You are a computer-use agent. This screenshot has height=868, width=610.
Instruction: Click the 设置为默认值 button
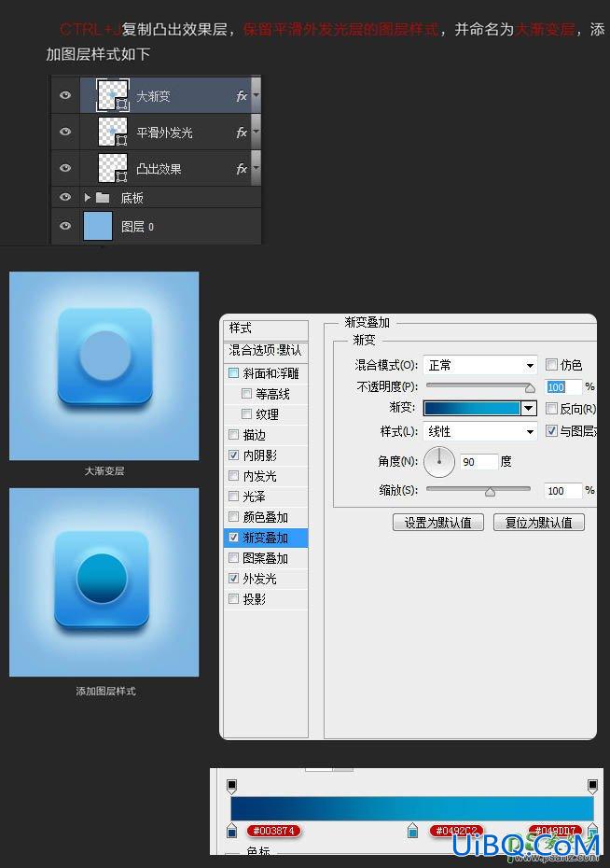438,523
